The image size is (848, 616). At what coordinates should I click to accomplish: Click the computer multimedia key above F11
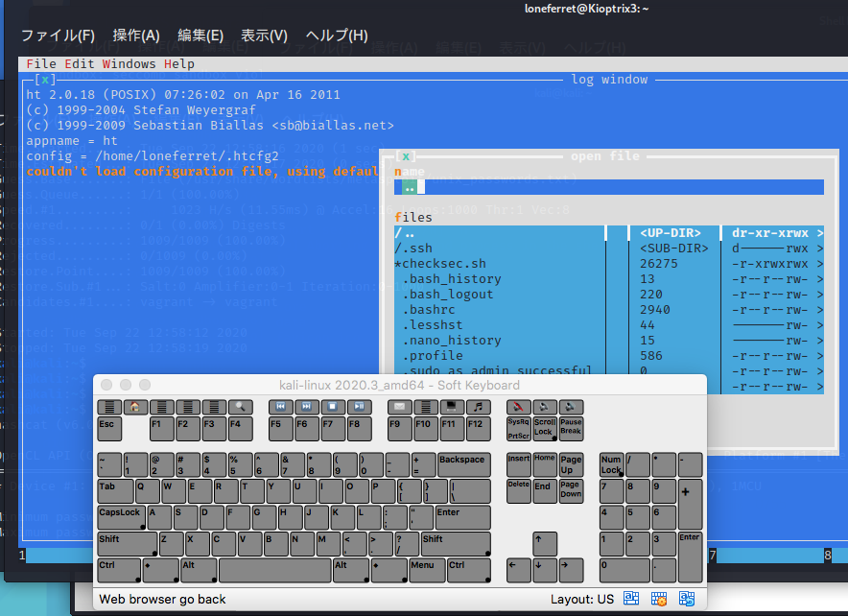(452, 407)
